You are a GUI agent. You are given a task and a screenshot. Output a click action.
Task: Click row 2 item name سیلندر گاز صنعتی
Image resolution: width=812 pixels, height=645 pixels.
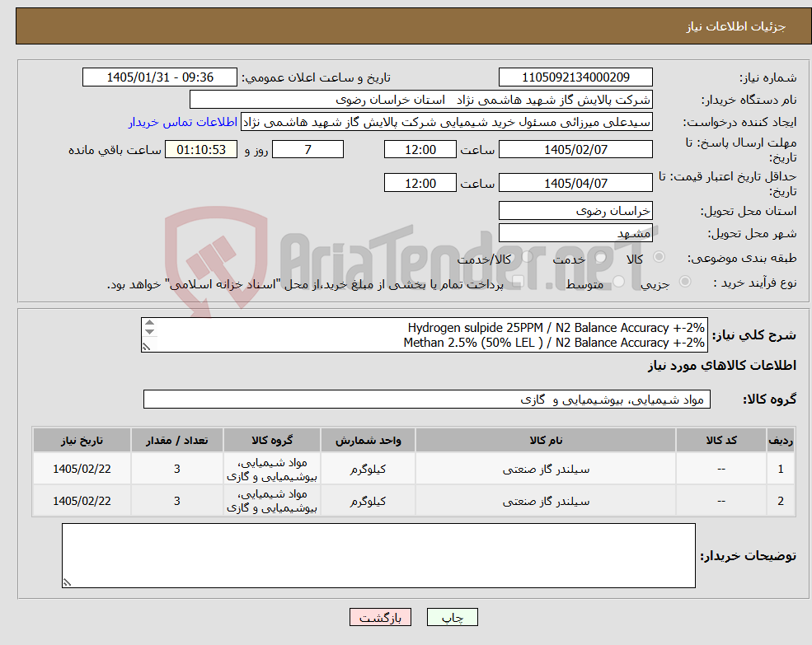(x=545, y=501)
